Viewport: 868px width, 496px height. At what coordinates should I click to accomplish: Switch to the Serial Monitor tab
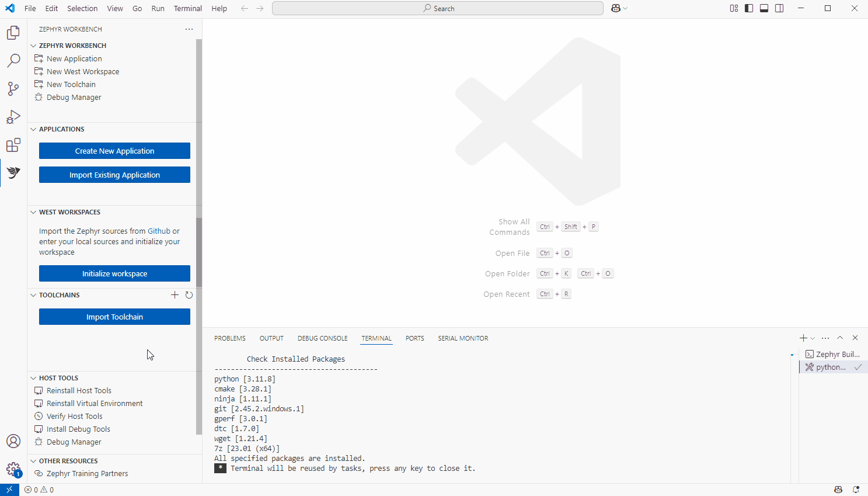462,338
